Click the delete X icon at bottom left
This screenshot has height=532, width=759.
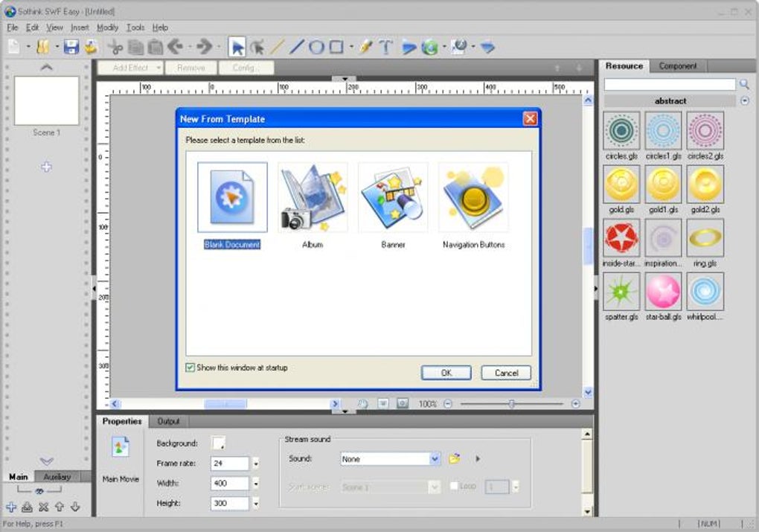pos(44,507)
